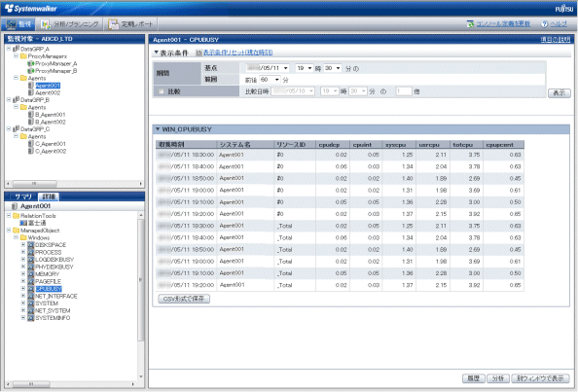578x392 pixels.
Task: Click the upper tree horizontal scrollbar thumb
Action: pos(35,184)
